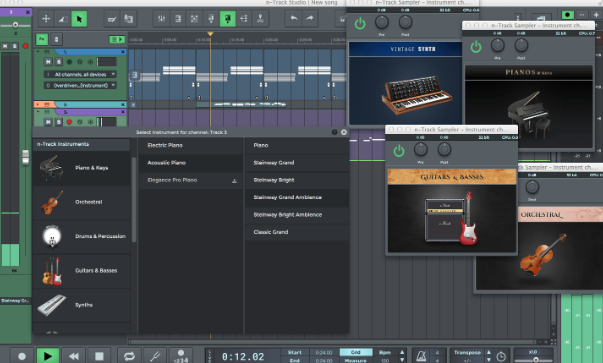Click the Fx button above tracks
This screenshot has height=363, width=603.
click(42, 39)
